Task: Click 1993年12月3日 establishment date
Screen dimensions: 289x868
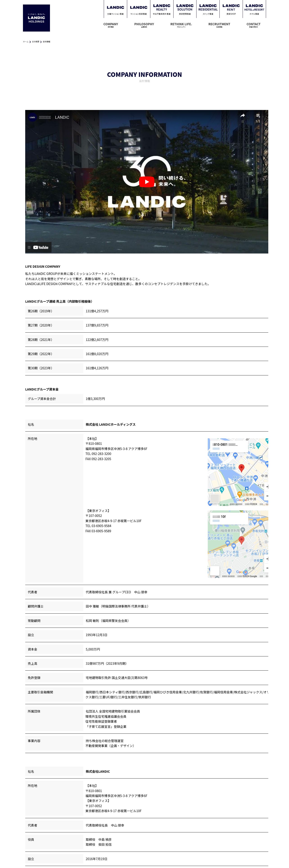Action: click(96, 635)
